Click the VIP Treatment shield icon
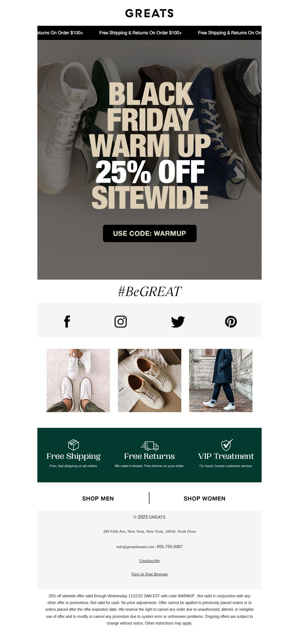Image resolution: width=299 pixels, height=644 pixels. [x=226, y=445]
